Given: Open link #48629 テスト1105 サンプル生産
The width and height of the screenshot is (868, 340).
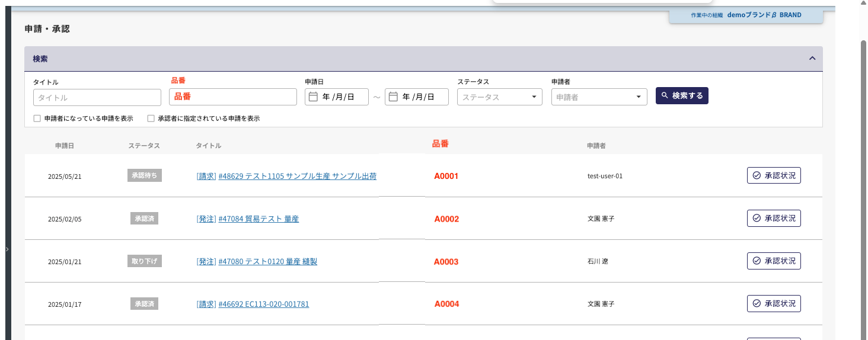Looking at the screenshot, I should tap(298, 176).
